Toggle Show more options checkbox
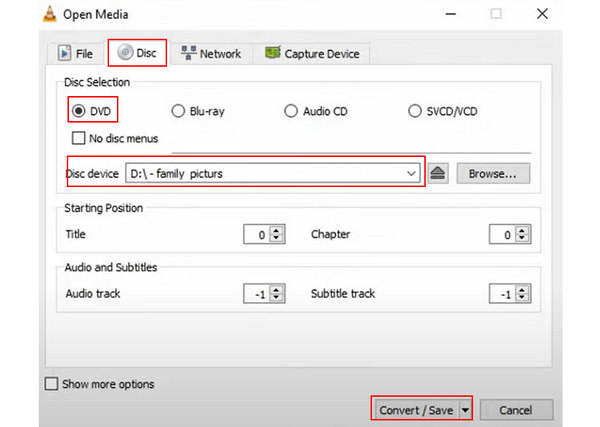The height and width of the screenshot is (427, 600). [52, 383]
